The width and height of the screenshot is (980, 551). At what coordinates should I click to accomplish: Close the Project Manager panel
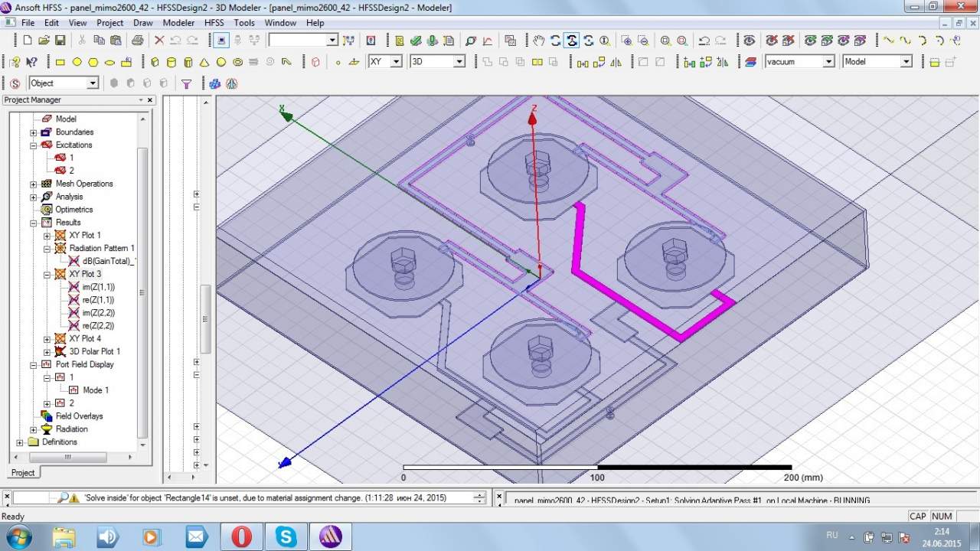click(x=150, y=100)
